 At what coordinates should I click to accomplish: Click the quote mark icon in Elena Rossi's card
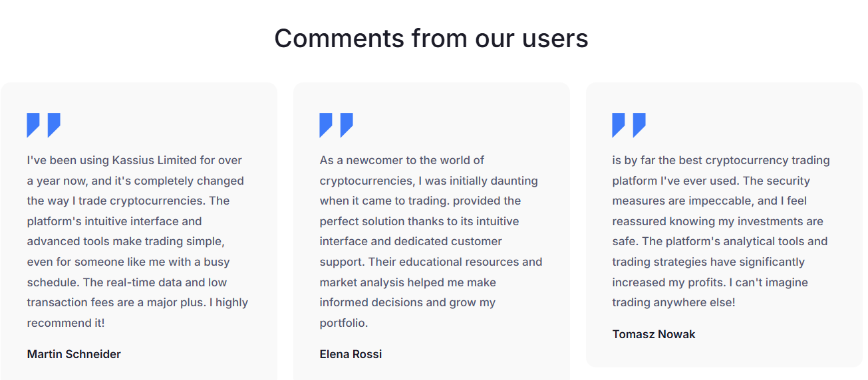pyautogui.click(x=337, y=125)
